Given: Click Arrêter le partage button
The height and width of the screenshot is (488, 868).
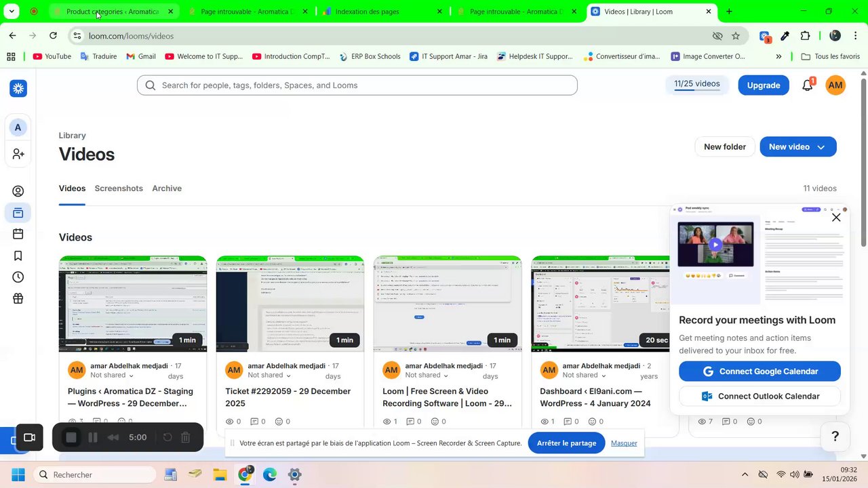Looking at the screenshot, I should [566, 443].
